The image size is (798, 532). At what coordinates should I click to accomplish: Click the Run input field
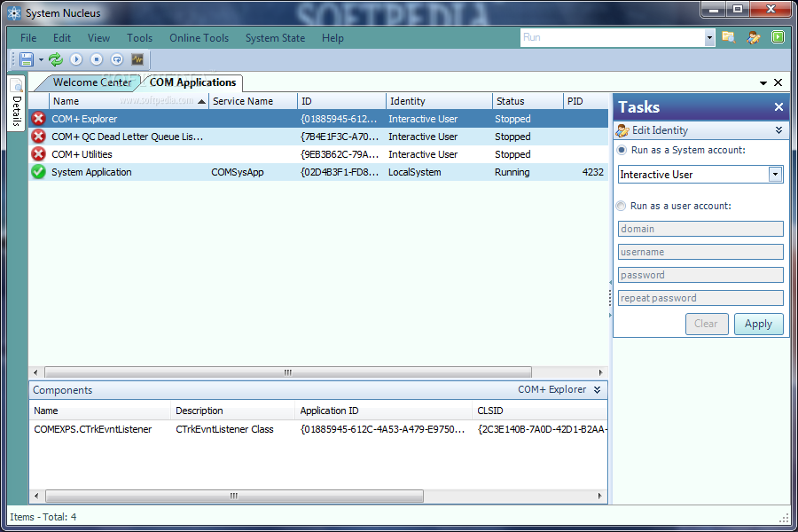point(612,37)
